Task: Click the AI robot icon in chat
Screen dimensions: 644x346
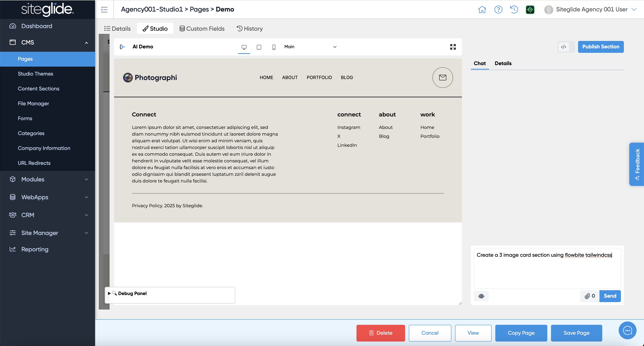Action: coord(481,296)
